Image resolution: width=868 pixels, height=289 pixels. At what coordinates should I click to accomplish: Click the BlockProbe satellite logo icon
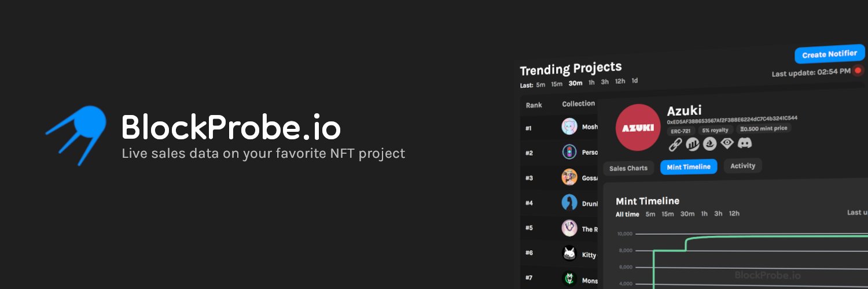click(x=77, y=135)
